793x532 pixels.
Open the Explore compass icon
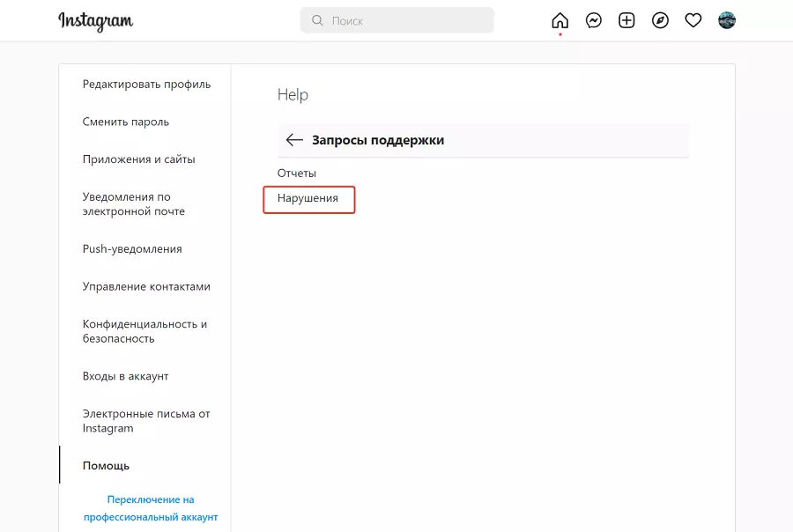pyautogui.click(x=660, y=20)
